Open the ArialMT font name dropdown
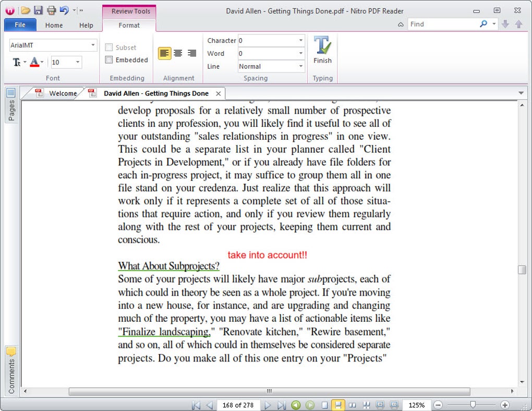The width and height of the screenshot is (532, 411). (x=93, y=45)
